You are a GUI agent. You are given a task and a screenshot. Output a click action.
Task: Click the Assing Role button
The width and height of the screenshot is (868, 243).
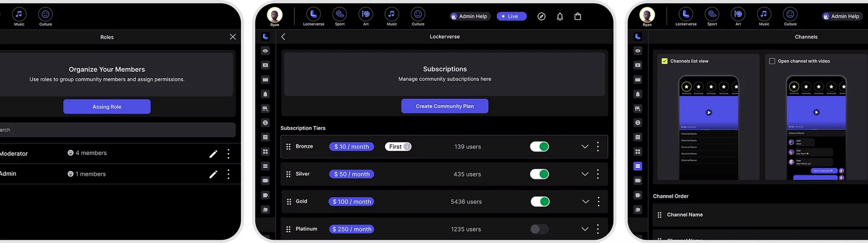107,107
